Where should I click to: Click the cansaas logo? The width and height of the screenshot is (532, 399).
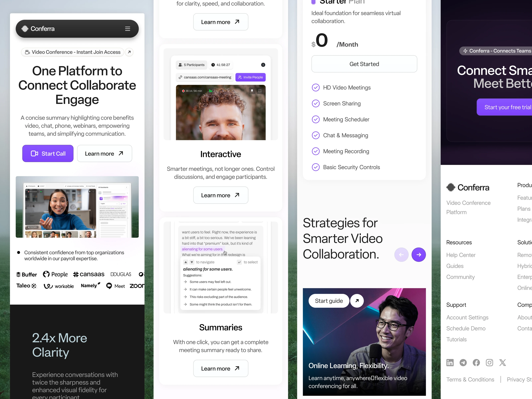tap(89, 274)
